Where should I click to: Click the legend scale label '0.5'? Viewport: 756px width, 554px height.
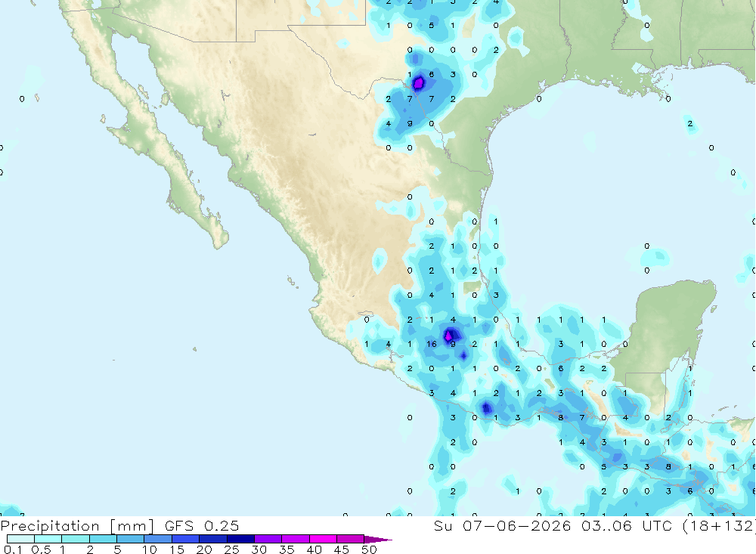[x=41, y=549]
